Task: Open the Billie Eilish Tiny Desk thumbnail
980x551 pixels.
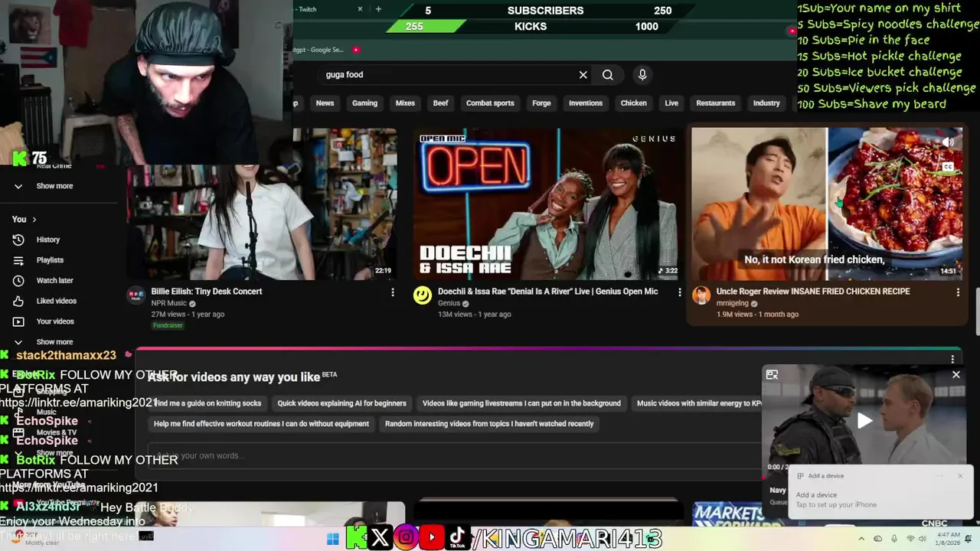Action: pos(262,204)
